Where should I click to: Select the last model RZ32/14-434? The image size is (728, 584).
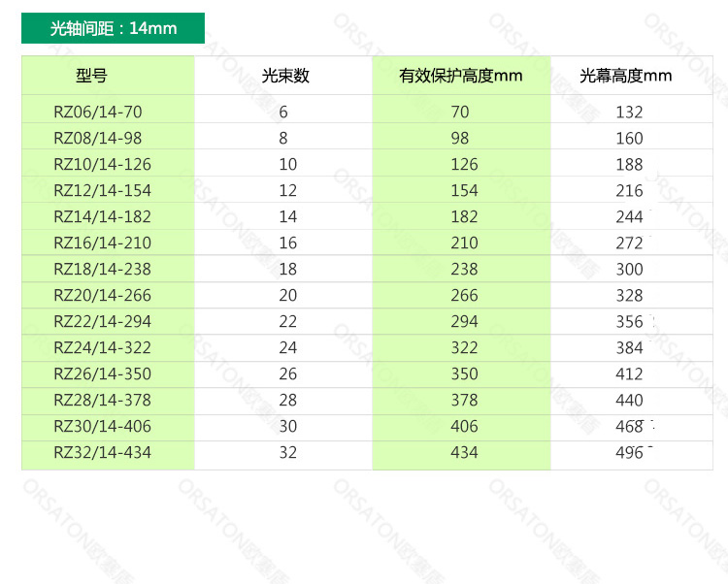(102, 452)
